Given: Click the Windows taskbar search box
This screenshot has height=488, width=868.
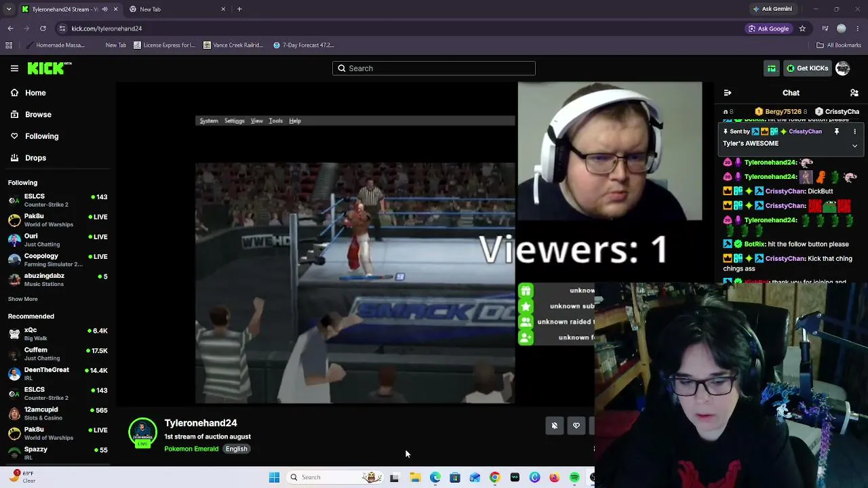Looking at the screenshot, I should coord(335,478).
